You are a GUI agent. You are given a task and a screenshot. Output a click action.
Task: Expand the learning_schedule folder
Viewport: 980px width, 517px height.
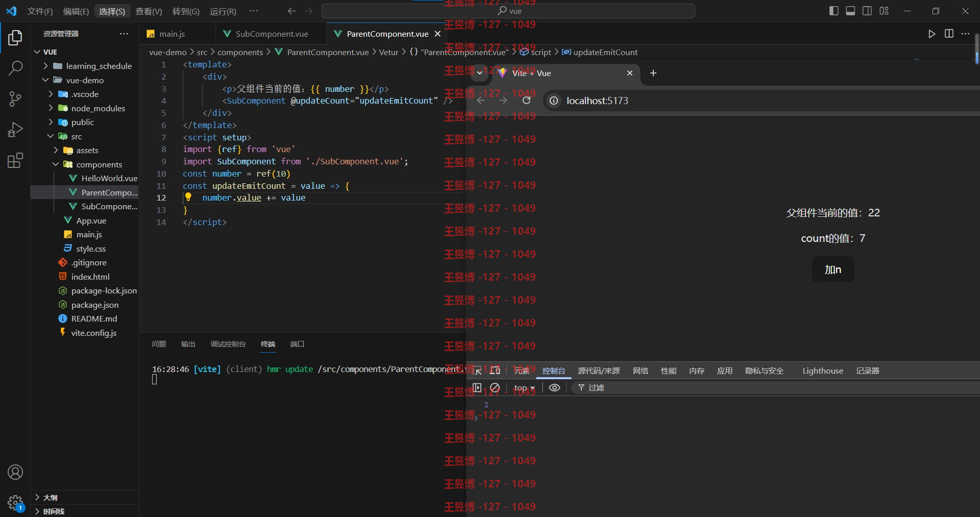coord(45,66)
